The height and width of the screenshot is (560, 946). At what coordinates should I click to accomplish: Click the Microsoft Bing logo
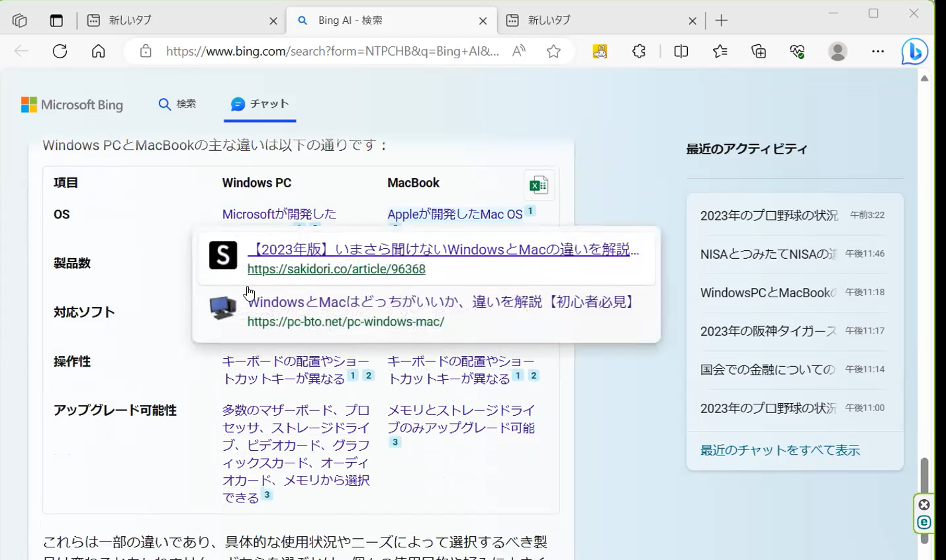[x=72, y=105]
